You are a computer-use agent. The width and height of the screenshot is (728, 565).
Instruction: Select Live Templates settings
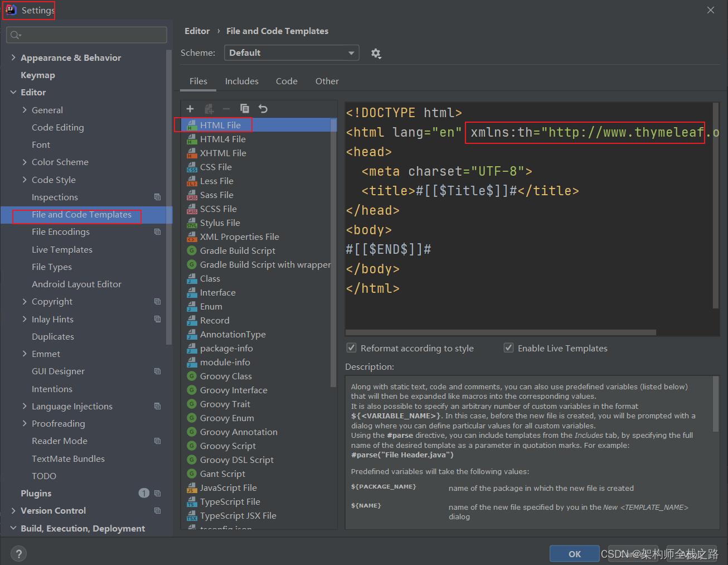[x=62, y=249]
